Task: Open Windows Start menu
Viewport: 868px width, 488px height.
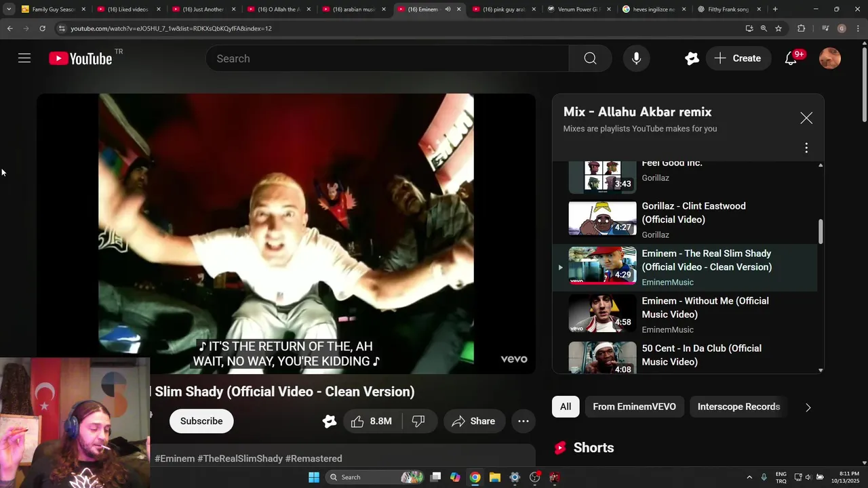Action: tap(314, 477)
